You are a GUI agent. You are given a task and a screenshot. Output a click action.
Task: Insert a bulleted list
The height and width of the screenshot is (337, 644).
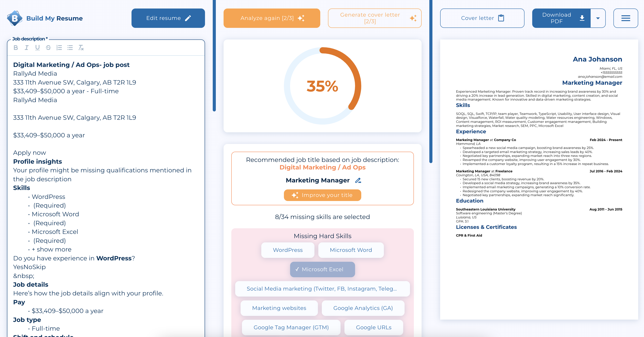click(70, 48)
